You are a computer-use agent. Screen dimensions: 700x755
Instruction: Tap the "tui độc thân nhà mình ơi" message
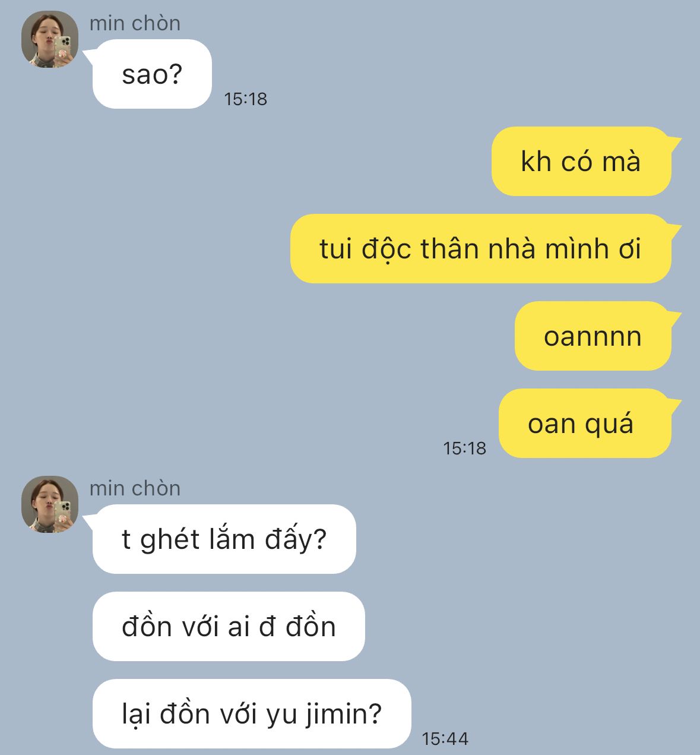481,248
